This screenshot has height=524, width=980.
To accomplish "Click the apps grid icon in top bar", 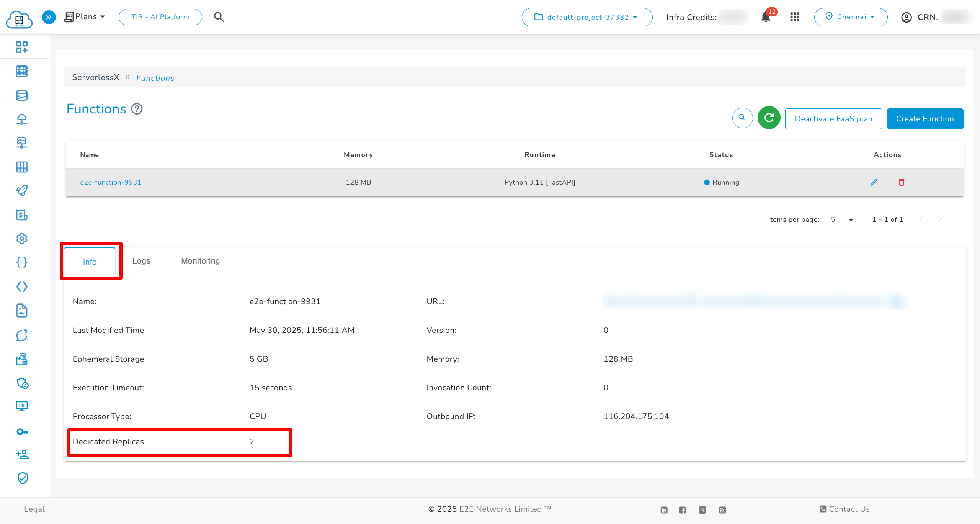I will [795, 17].
